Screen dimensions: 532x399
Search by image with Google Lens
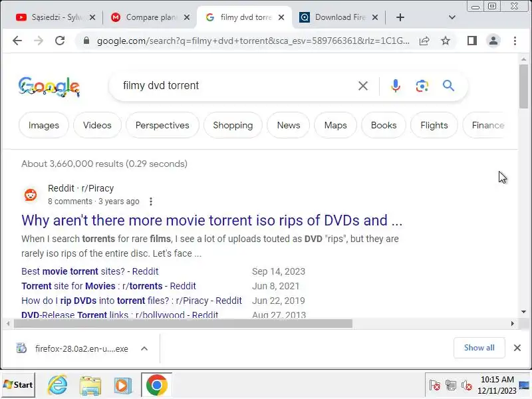coord(422,86)
